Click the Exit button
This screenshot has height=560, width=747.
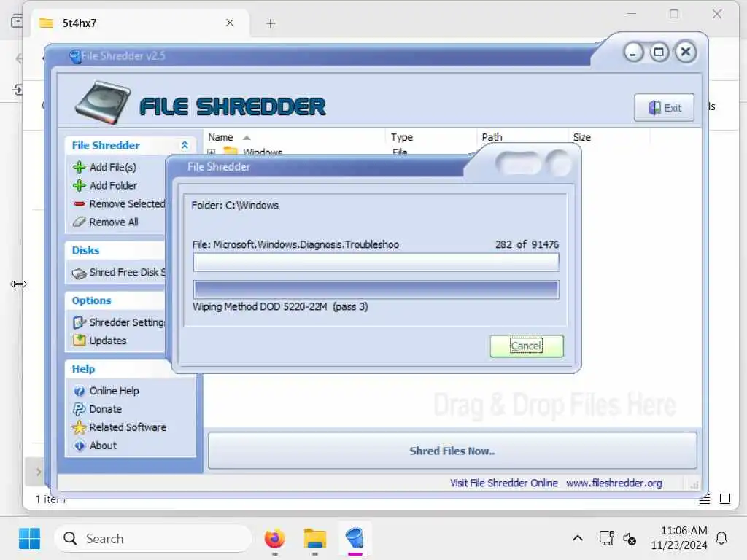click(x=664, y=108)
